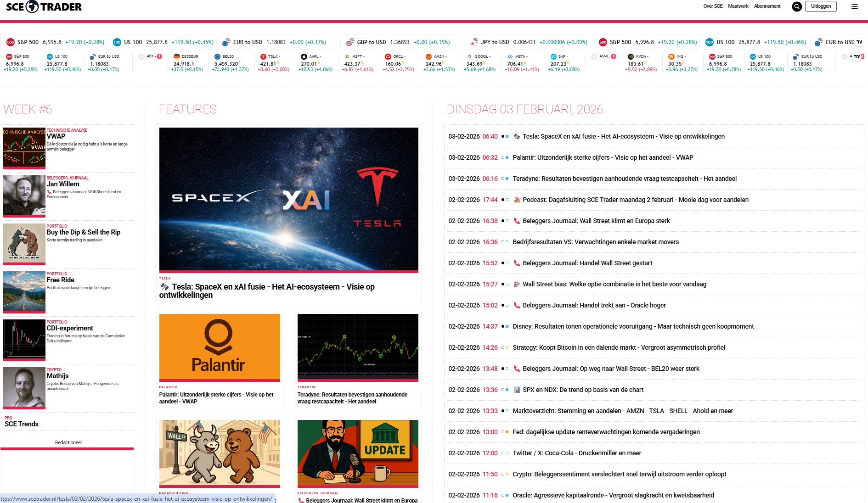The height and width of the screenshot is (503, 868).
Task: Open 13:33 Marktoverzicht news item
Action: coord(623,411)
